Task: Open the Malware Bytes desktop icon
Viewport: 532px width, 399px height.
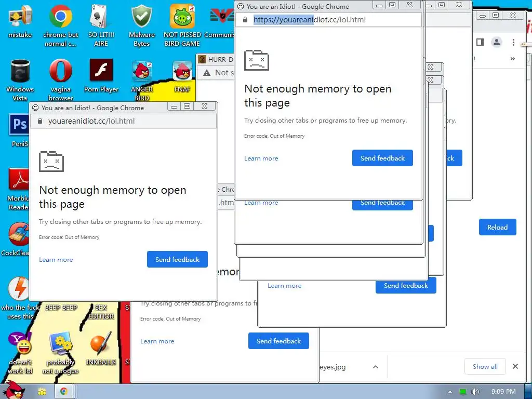Action: [142, 25]
